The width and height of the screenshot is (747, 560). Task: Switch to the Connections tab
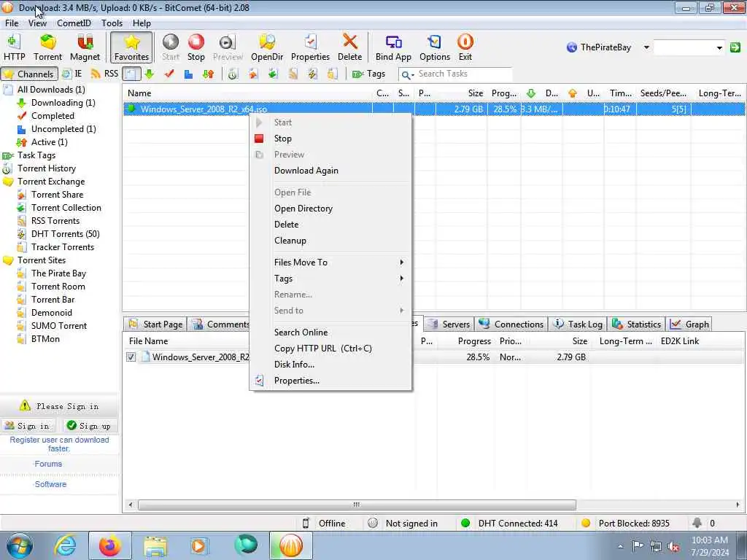coord(511,324)
